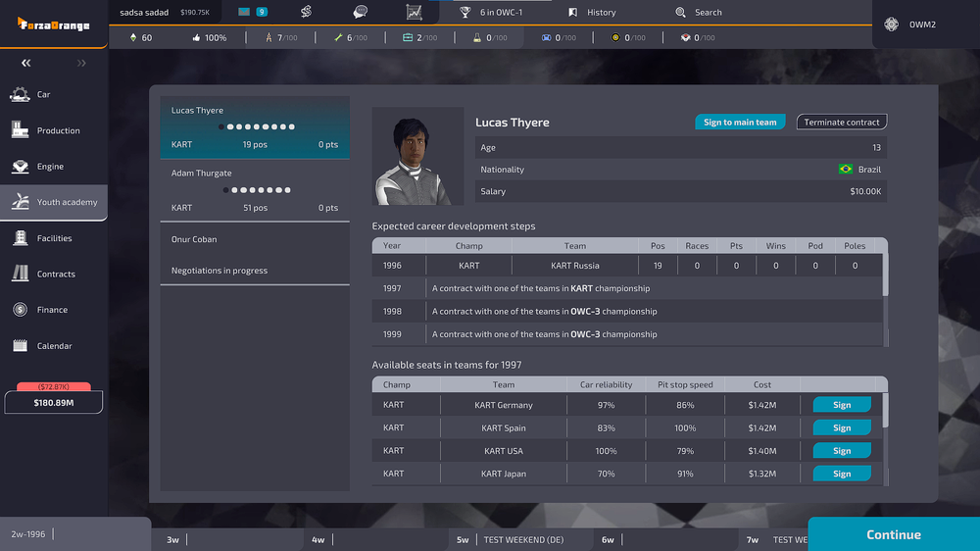This screenshot has width=980, height=551.
Task: Click the 1996 KART Russia career row
Action: point(627,265)
